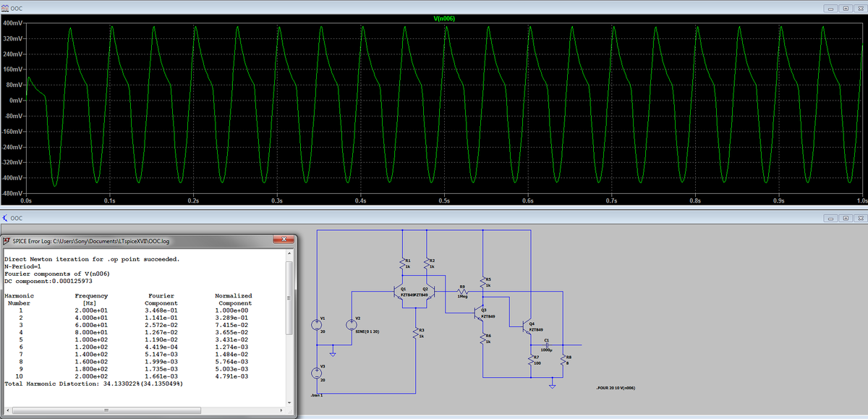Click transistor Q4 symbol
This screenshot has width=868, height=419.
[x=527, y=326]
